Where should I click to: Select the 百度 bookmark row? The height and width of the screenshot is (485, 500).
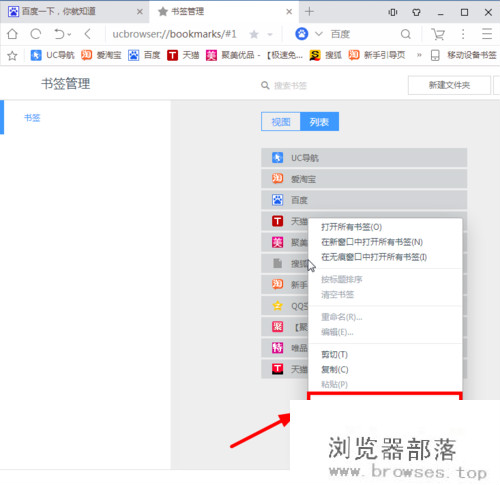(364, 200)
